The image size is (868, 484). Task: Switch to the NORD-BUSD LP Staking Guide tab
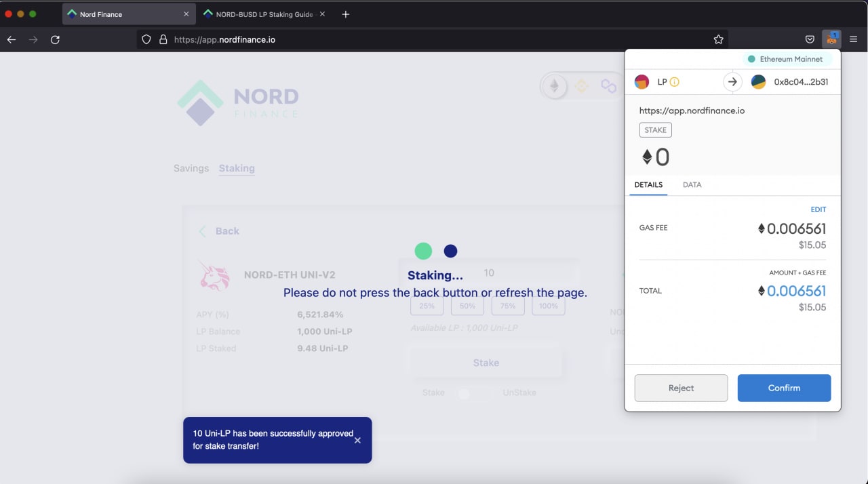pos(264,14)
